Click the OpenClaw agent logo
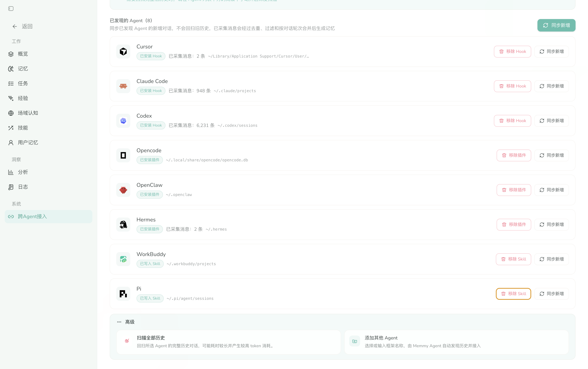 [123, 190]
